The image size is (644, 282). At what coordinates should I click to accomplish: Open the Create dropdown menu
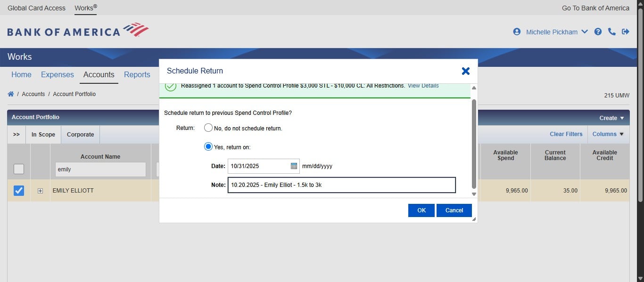click(x=611, y=118)
